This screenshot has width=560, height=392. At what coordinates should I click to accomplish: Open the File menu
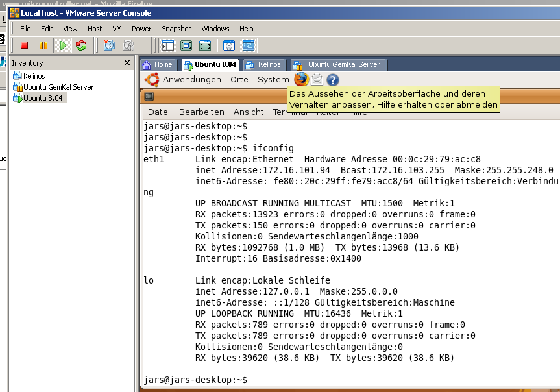(x=25, y=29)
